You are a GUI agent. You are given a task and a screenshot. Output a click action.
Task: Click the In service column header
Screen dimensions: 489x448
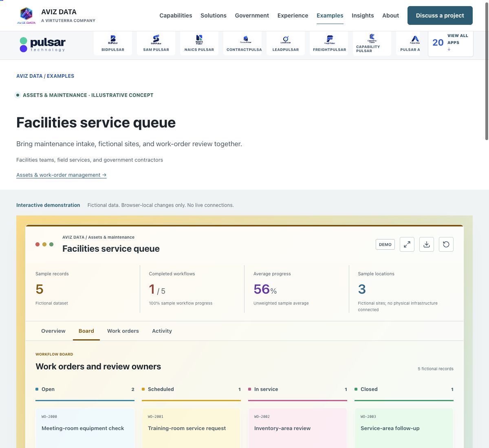(297, 389)
